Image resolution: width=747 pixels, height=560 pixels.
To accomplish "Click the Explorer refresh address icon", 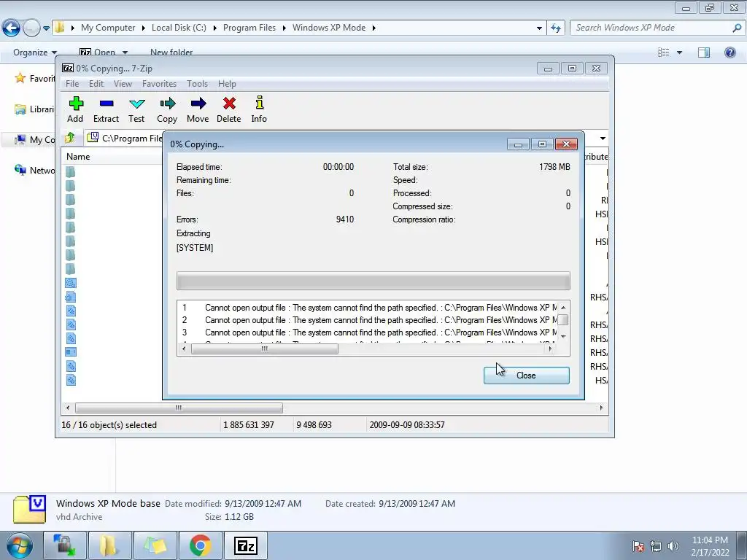I will (x=555, y=28).
